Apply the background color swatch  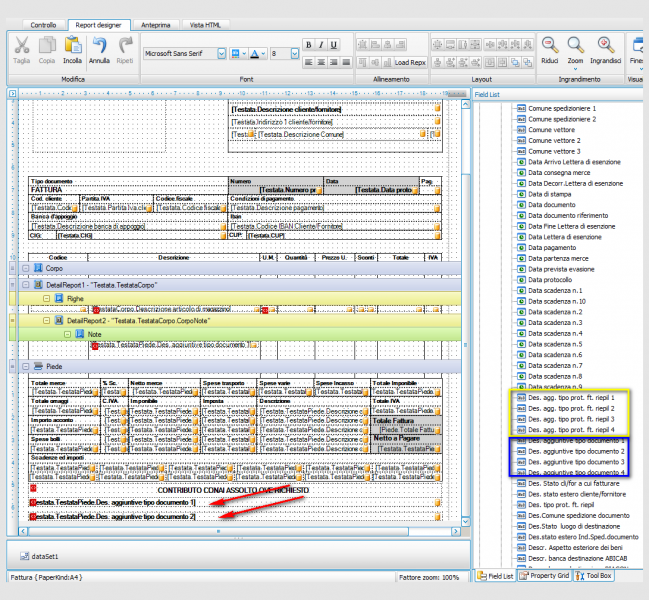pyautogui.click(x=236, y=53)
